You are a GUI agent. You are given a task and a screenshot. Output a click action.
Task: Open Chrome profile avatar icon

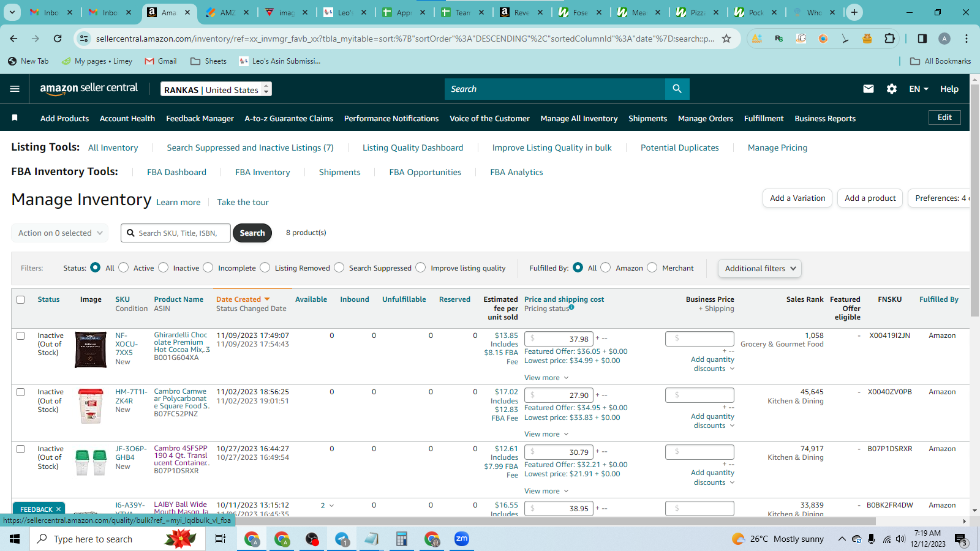pyautogui.click(x=944, y=39)
